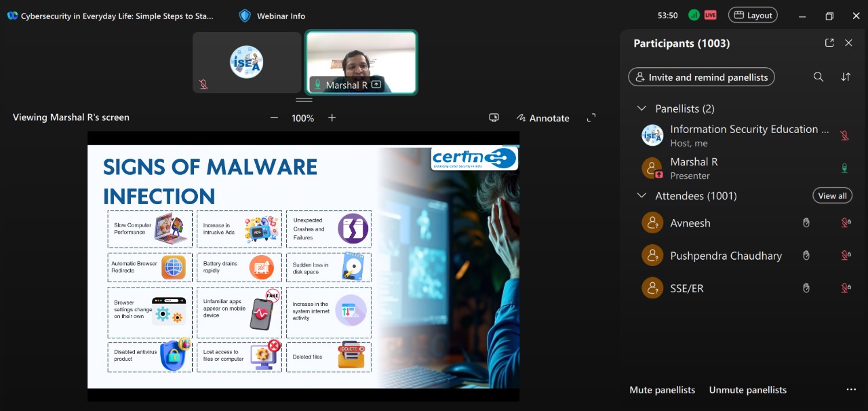This screenshot has height=411, width=868.
Task: Collapse the Attendees section
Action: click(x=642, y=196)
